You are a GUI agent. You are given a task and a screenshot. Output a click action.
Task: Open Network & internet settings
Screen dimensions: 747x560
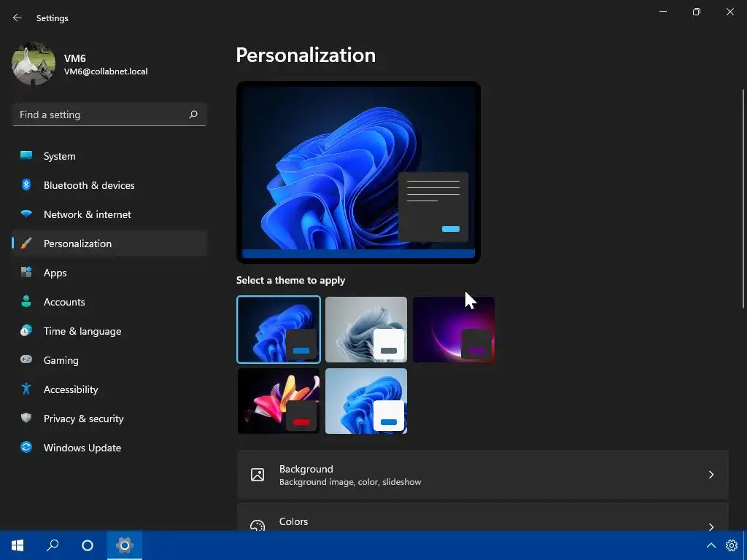(109, 214)
